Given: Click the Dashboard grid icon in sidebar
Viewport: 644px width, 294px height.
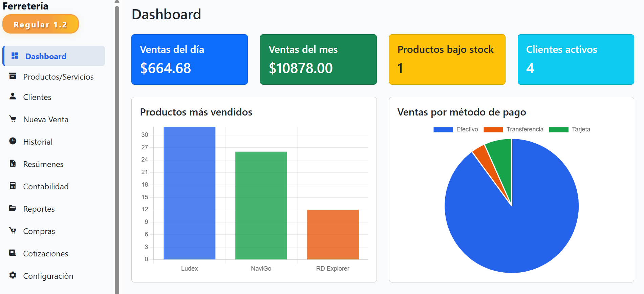Looking at the screenshot, I should pyautogui.click(x=15, y=56).
